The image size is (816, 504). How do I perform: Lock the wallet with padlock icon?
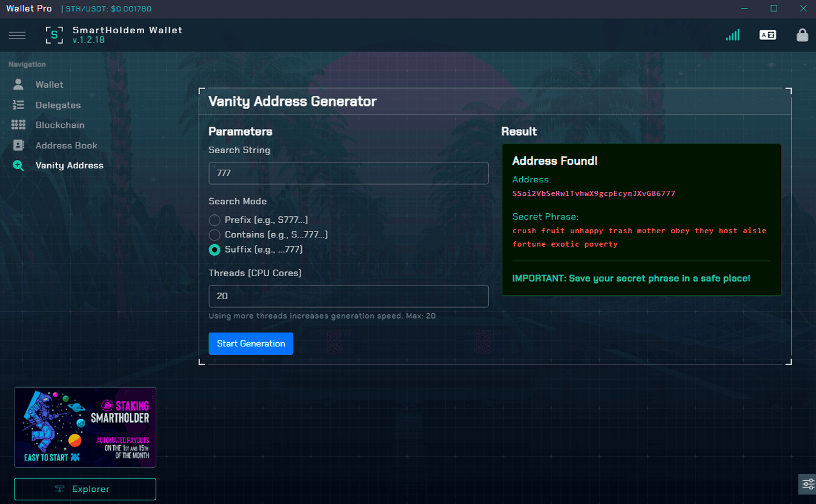802,35
